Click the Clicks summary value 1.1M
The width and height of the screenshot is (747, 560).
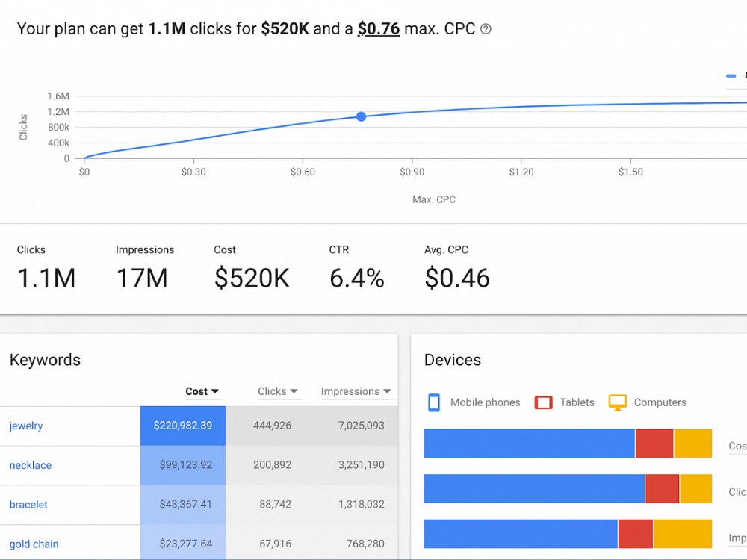(46, 278)
